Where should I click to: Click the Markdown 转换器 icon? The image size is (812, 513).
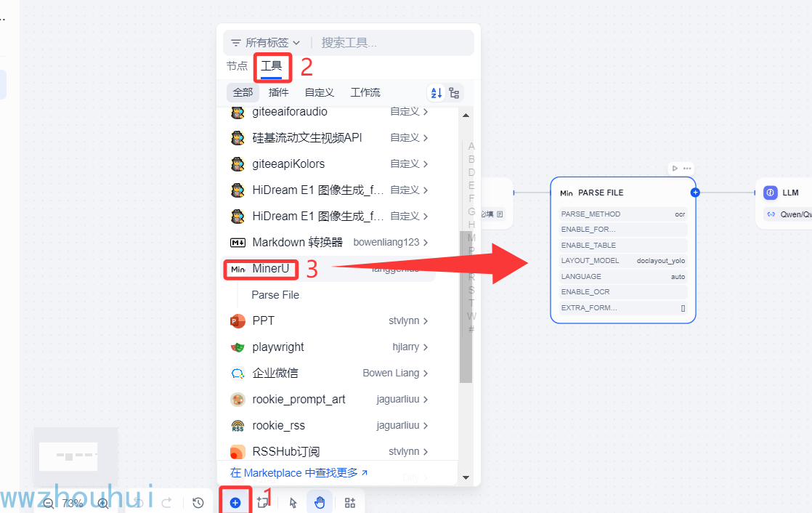[237, 243]
